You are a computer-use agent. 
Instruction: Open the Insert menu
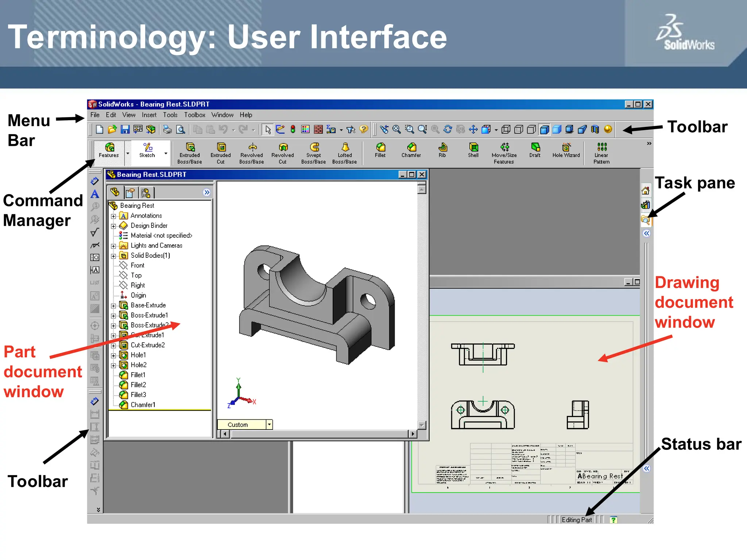pyautogui.click(x=149, y=115)
